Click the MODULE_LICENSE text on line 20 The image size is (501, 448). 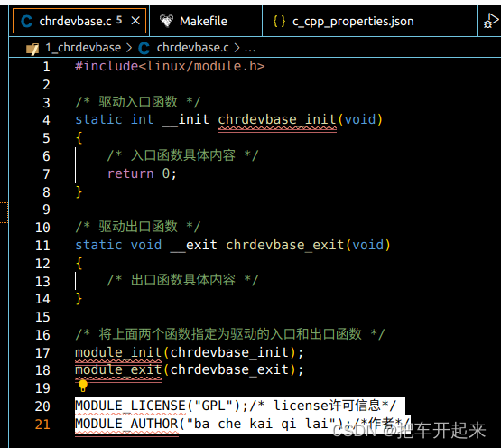click(130, 406)
